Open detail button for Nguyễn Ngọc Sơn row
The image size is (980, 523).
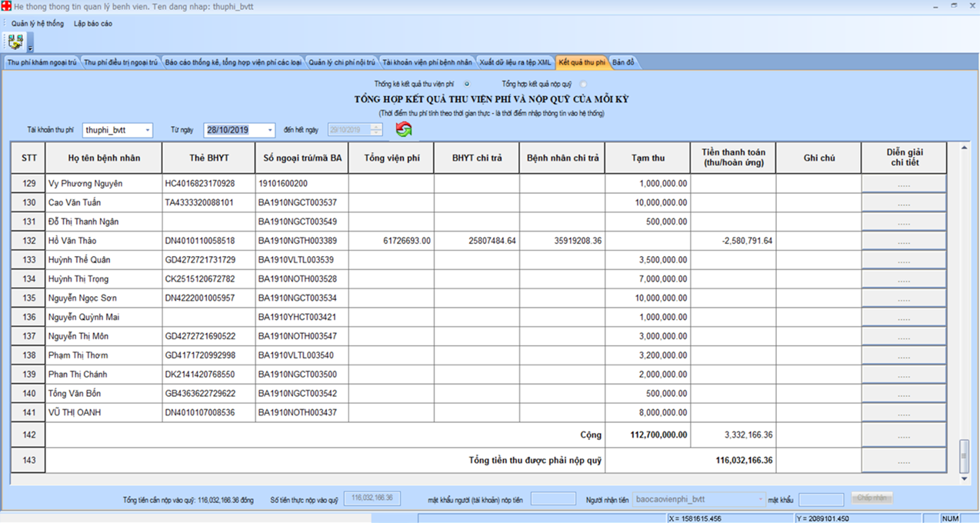click(x=904, y=298)
